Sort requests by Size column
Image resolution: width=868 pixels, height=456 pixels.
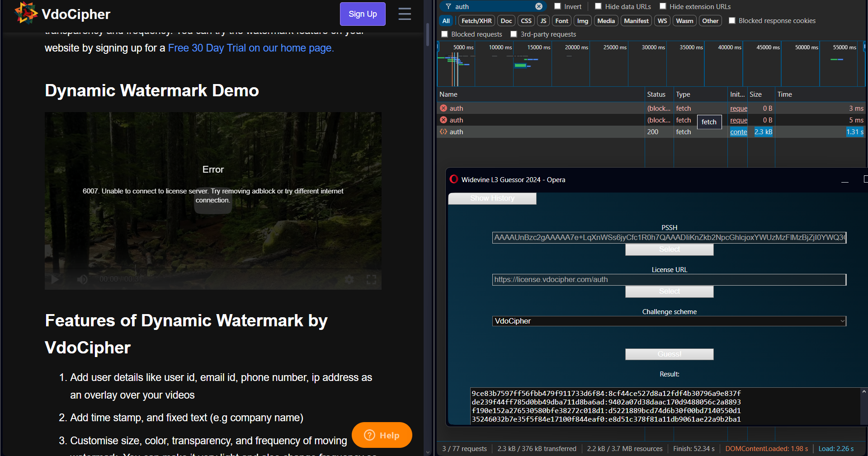[761, 94]
